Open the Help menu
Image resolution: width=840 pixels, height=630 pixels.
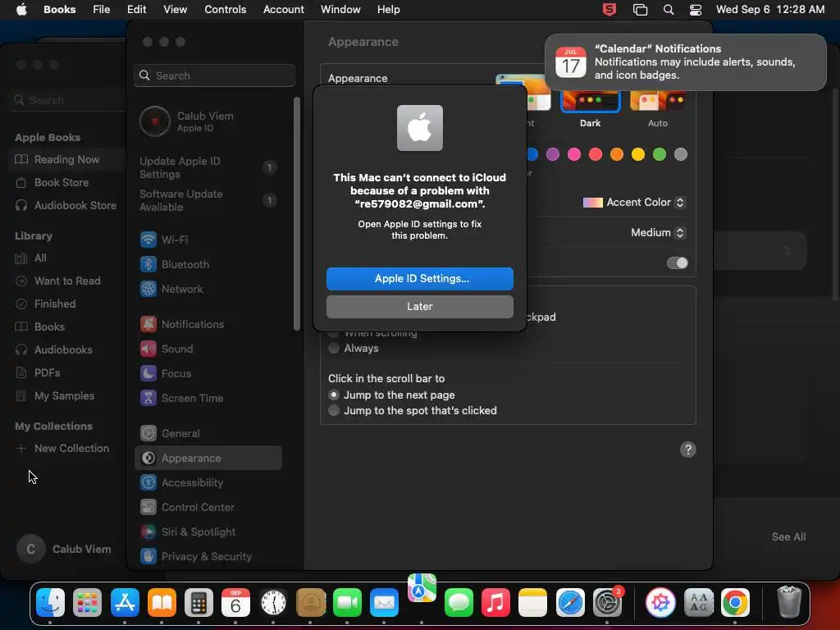point(388,10)
